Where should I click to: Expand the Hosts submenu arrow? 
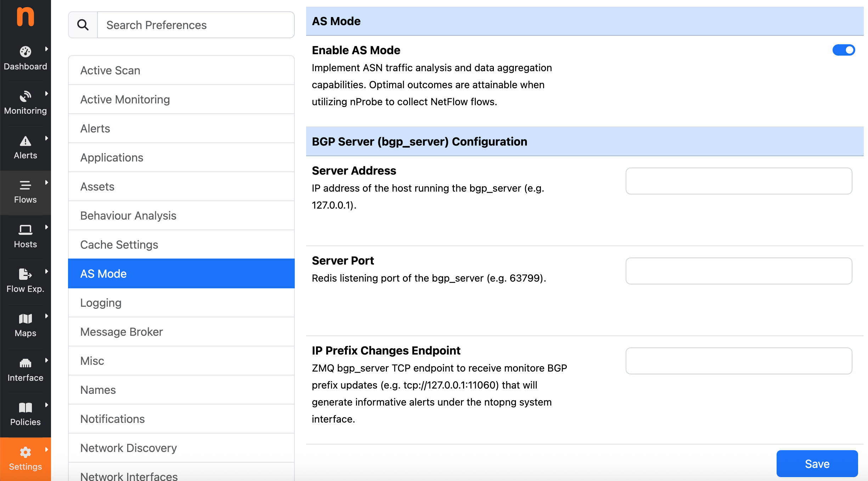click(46, 227)
